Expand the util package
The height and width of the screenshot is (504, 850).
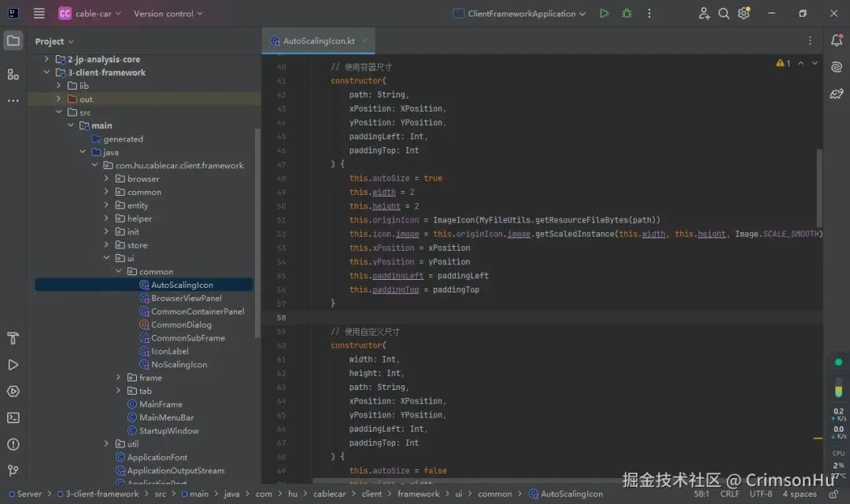click(x=106, y=443)
